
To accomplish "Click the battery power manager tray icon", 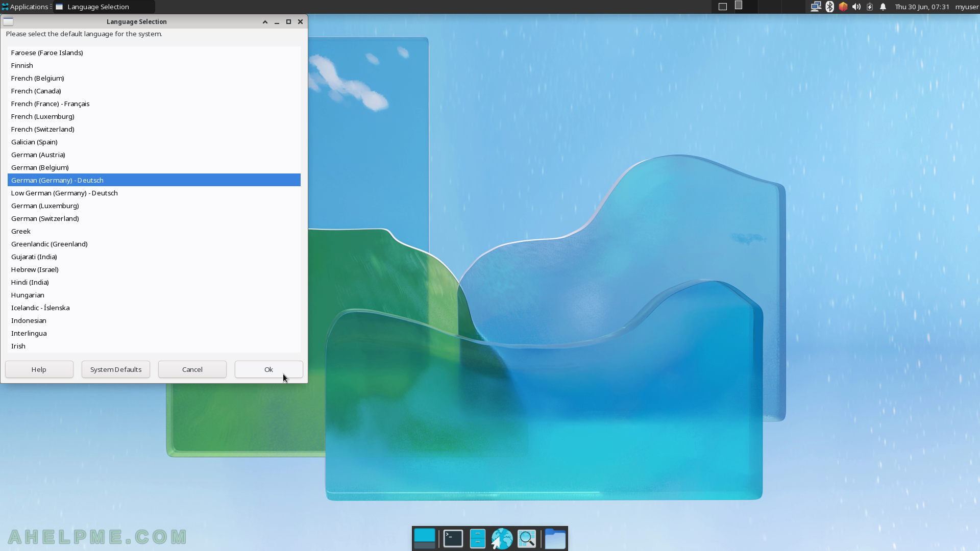I will pyautogui.click(x=869, y=7).
